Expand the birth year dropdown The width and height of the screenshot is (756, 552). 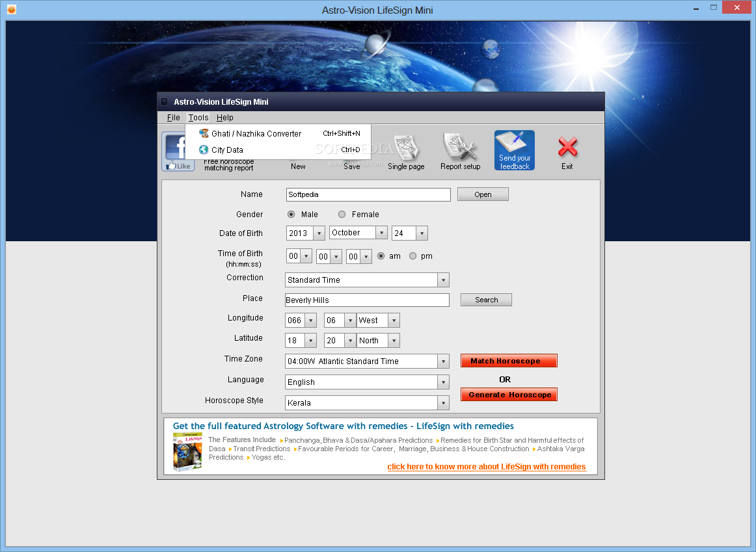pyautogui.click(x=319, y=233)
